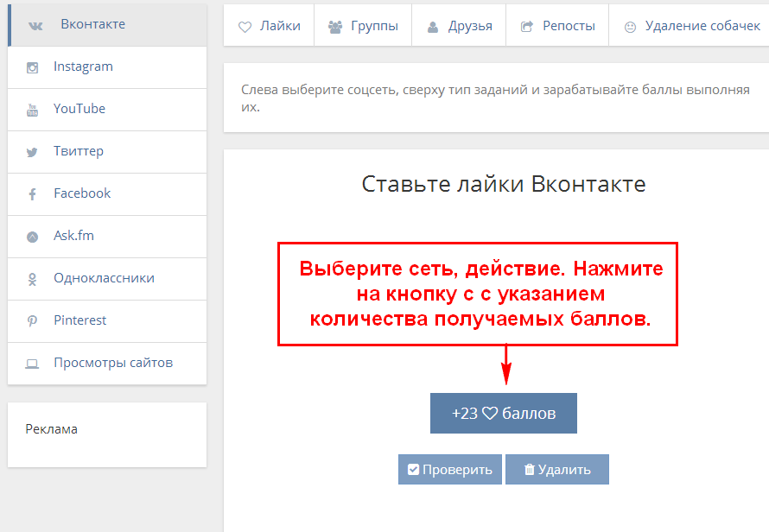
Task: Click the Реклама label
Action: click(52, 429)
